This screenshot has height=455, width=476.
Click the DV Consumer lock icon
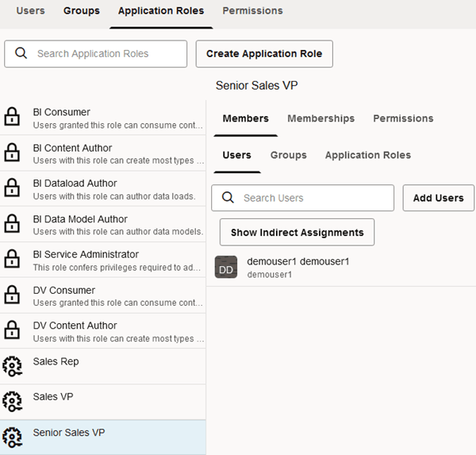point(13,296)
